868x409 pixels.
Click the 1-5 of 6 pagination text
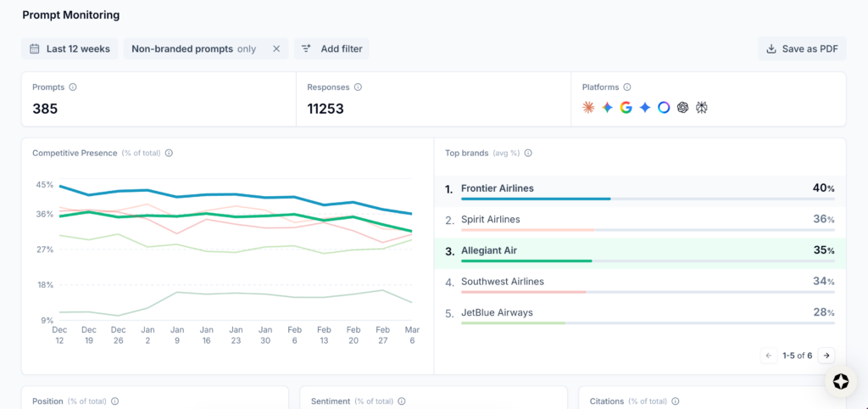(x=797, y=356)
